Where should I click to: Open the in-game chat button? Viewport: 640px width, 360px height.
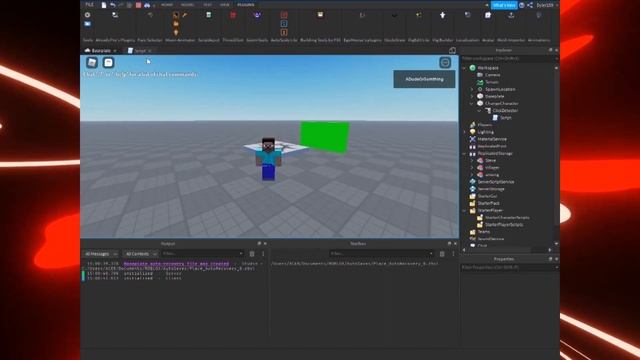tap(108, 62)
